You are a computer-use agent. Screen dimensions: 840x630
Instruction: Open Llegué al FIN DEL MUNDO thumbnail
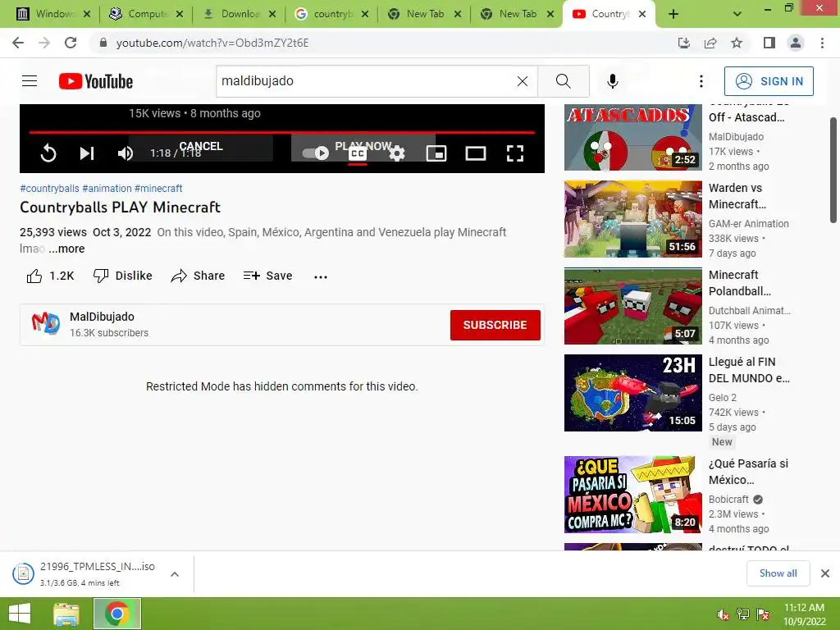[632, 393]
